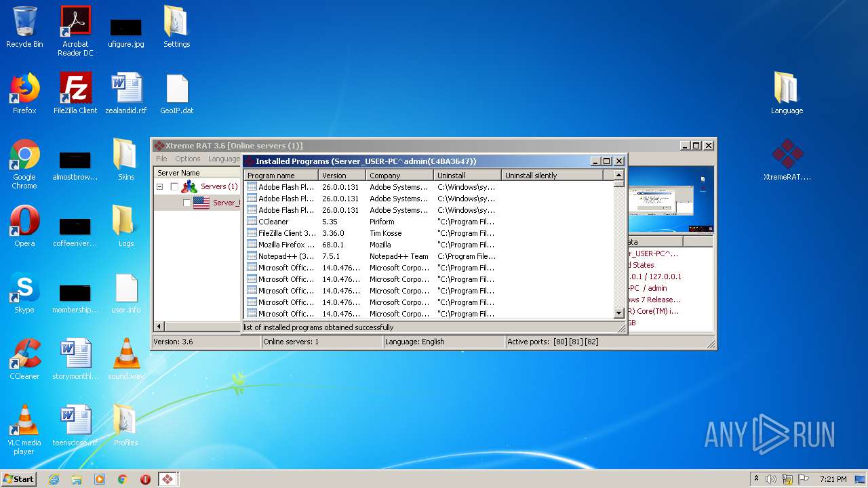Select GeoIP.dat file on desktop
868x488 pixels.
click(x=176, y=94)
